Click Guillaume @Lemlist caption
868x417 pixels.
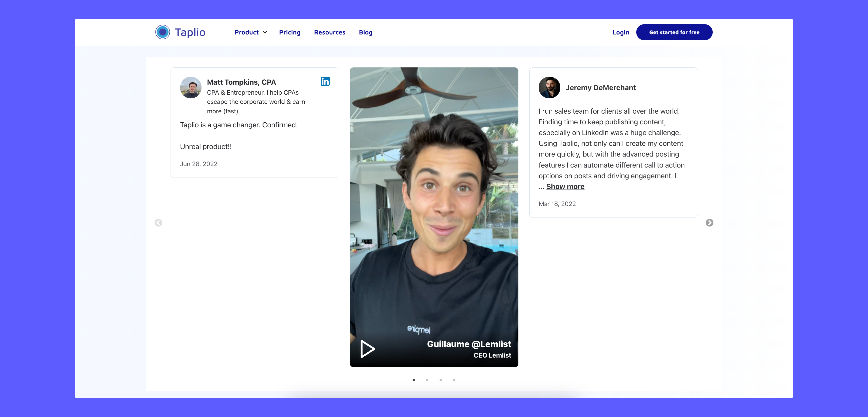tap(469, 344)
